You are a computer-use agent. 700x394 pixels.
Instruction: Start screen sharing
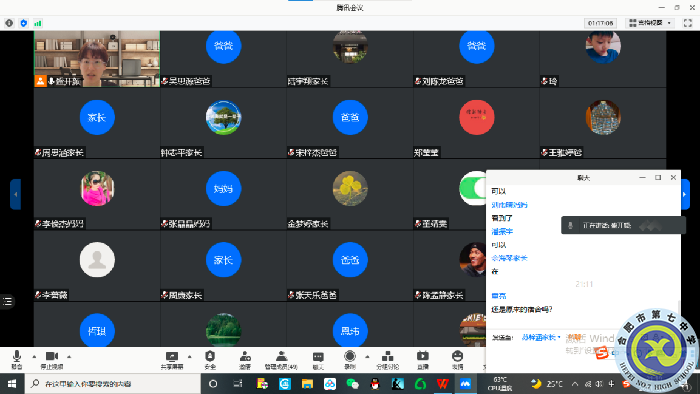pos(172,360)
